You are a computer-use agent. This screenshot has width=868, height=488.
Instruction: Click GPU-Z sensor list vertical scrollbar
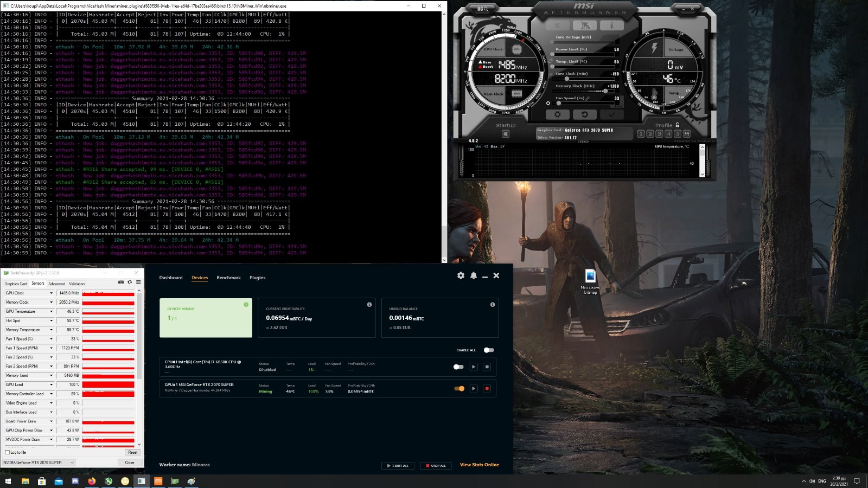pos(139,367)
